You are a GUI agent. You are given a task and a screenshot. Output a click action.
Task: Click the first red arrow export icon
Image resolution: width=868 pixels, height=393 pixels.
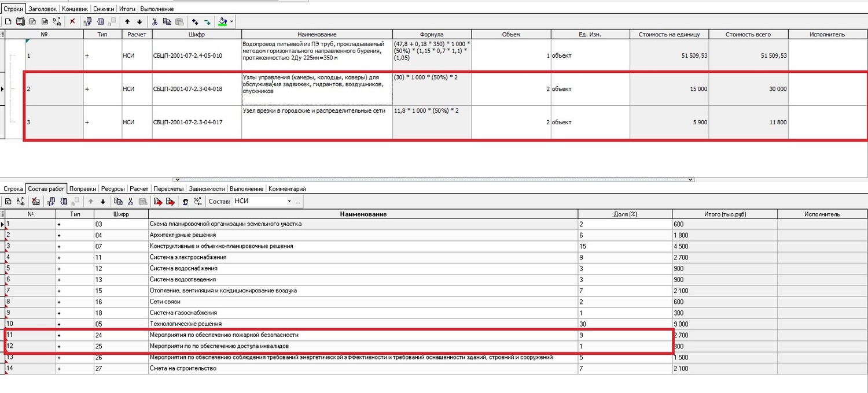pos(157,201)
